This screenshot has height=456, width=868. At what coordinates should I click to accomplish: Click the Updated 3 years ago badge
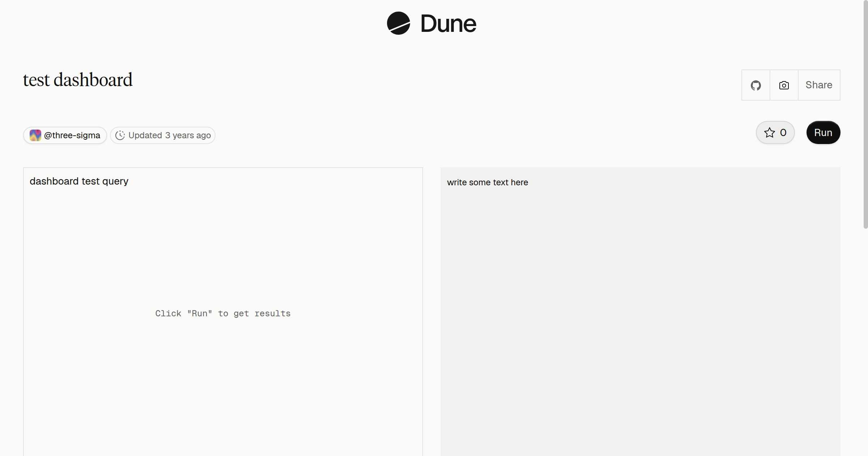pyautogui.click(x=163, y=135)
